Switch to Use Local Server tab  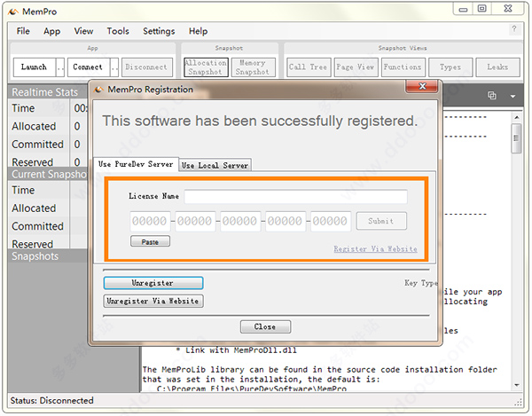pos(215,166)
